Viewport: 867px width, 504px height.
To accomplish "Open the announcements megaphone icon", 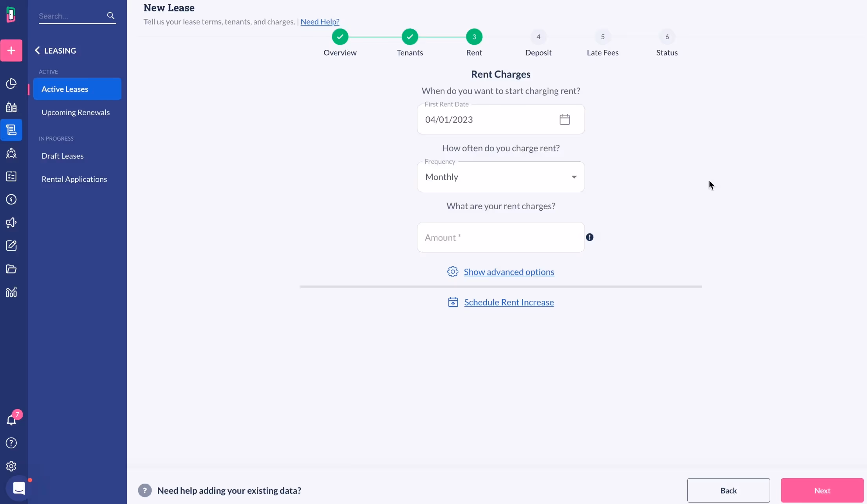I will coord(11,222).
